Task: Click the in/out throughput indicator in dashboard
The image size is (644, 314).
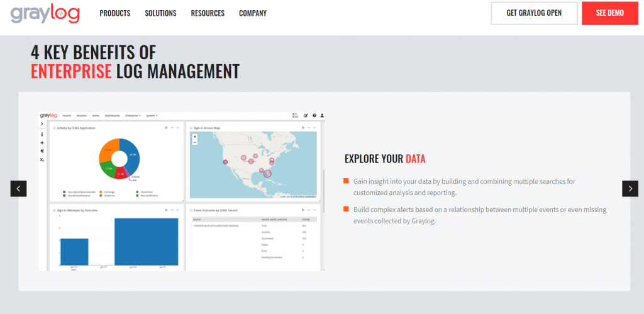Action: [x=295, y=116]
